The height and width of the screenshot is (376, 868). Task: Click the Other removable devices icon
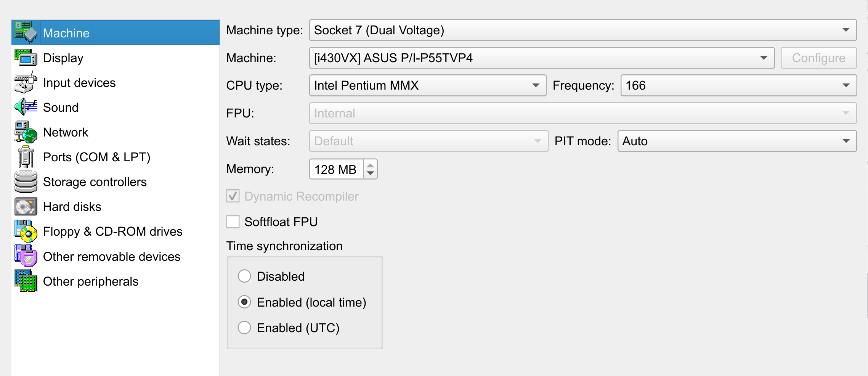click(x=26, y=256)
